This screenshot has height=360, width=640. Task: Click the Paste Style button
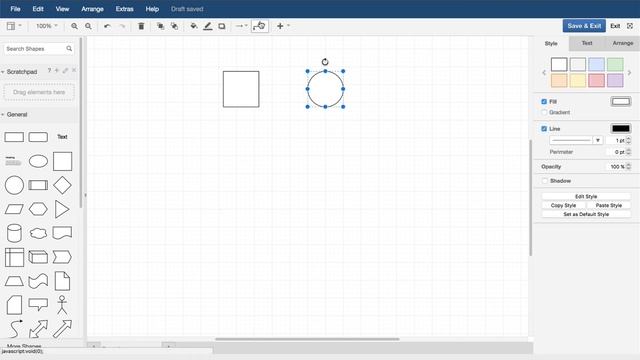point(609,205)
